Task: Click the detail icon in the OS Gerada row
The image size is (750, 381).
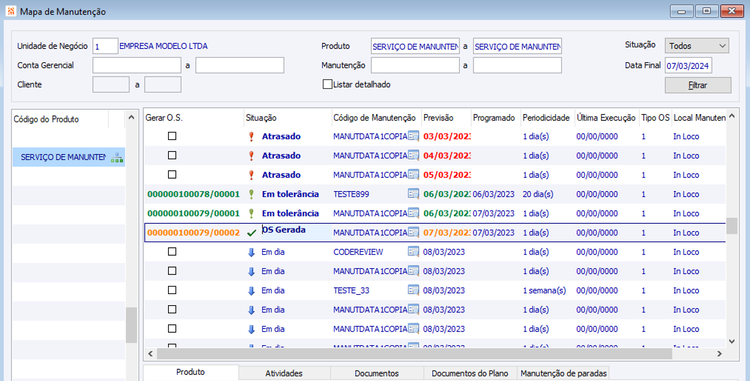Action: point(413,232)
